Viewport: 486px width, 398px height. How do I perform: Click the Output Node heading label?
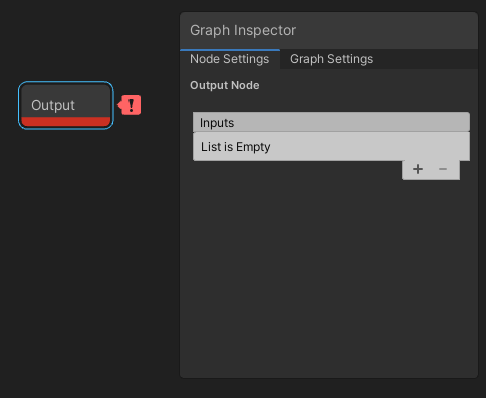click(x=225, y=85)
